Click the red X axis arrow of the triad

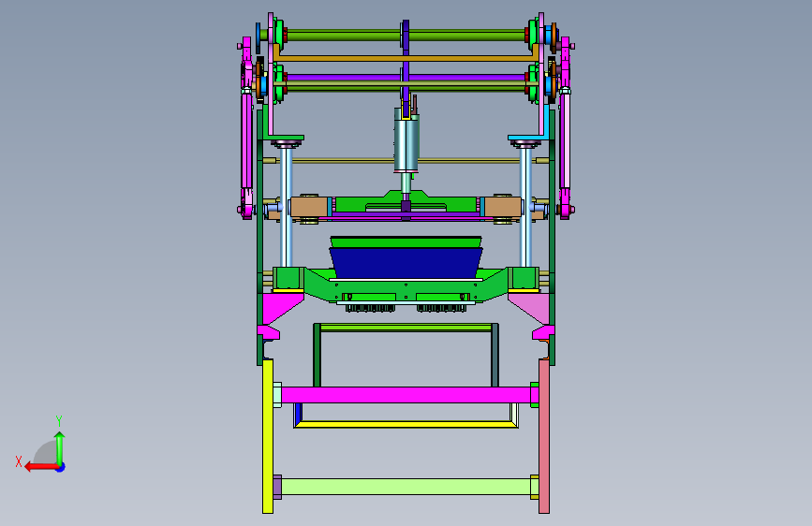[x=40, y=467]
